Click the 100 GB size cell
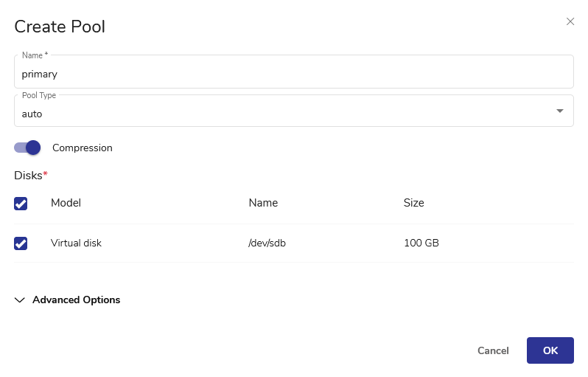The image size is (588, 377). [x=421, y=243]
